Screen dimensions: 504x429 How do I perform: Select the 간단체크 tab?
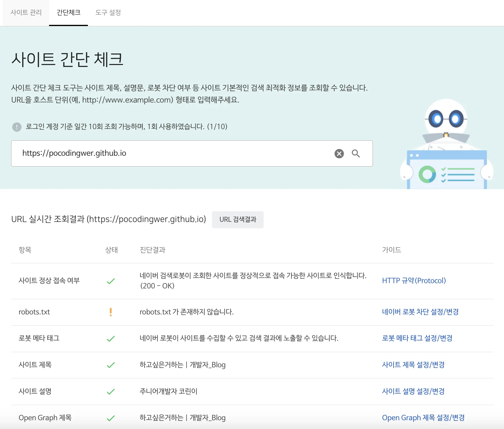(x=68, y=13)
